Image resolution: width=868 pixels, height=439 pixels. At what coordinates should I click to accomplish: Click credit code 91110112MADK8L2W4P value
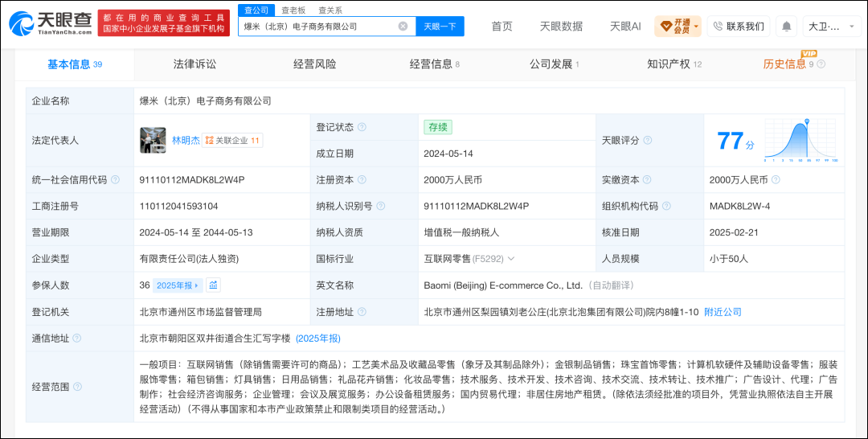tap(193, 180)
